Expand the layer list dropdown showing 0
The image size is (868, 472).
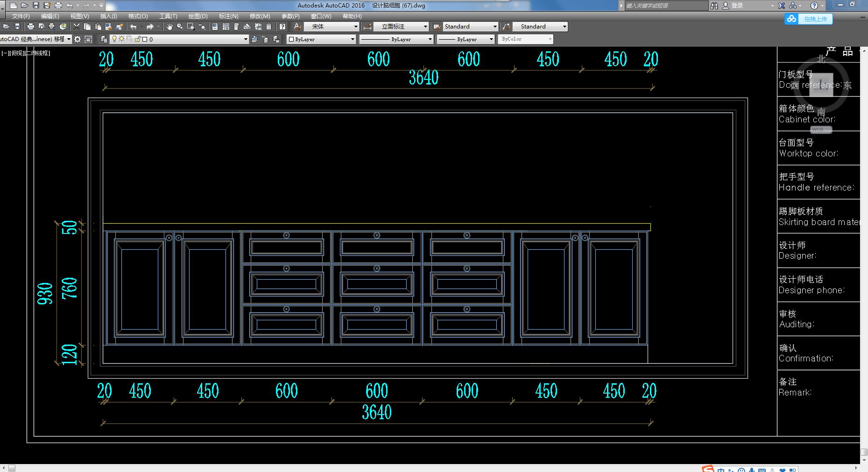pos(179,39)
